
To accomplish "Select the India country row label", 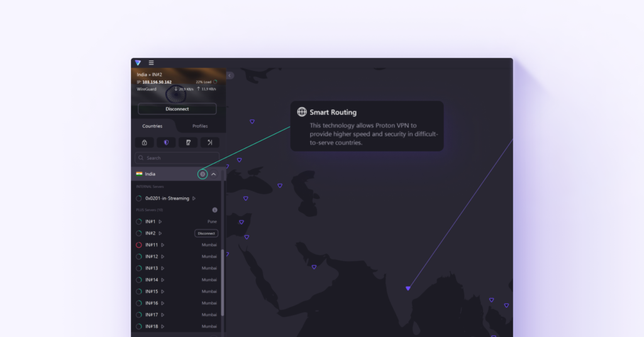I will click(150, 174).
